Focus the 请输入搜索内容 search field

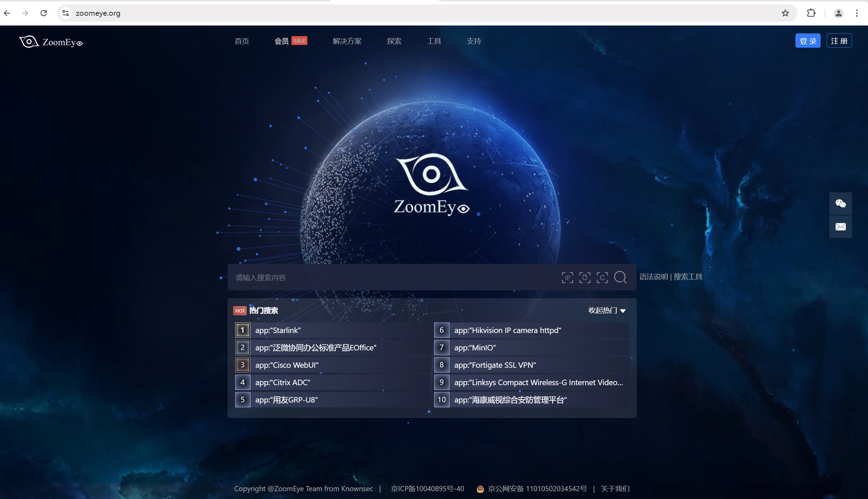coord(394,277)
